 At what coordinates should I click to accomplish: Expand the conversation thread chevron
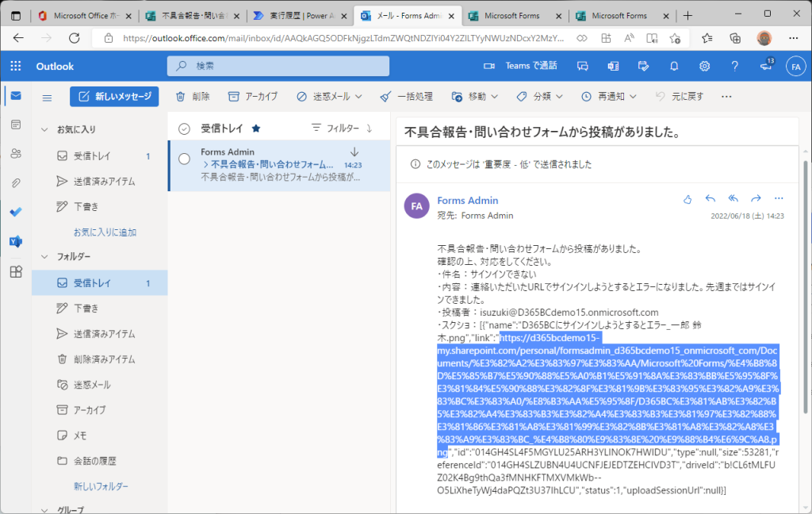coord(205,165)
